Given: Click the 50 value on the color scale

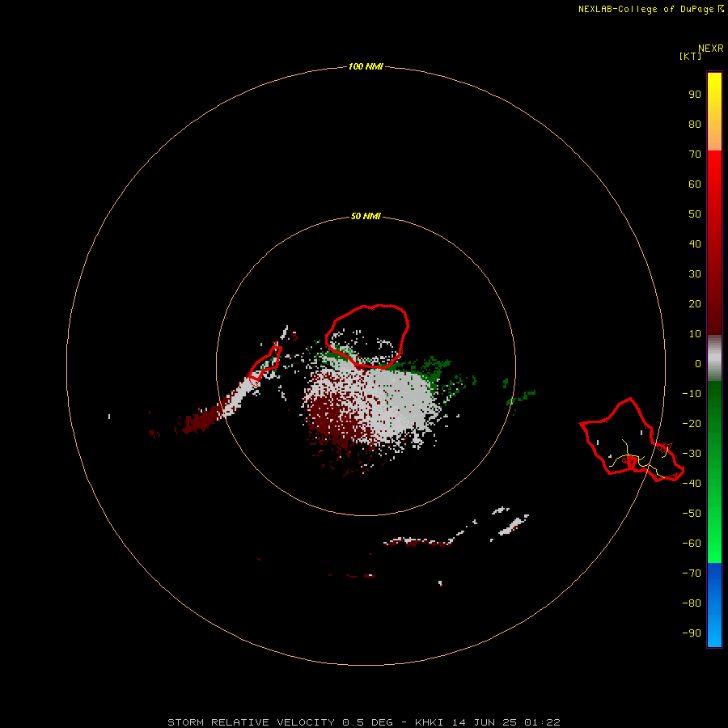Looking at the screenshot, I should pyautogui.click(x=695, y=214).
